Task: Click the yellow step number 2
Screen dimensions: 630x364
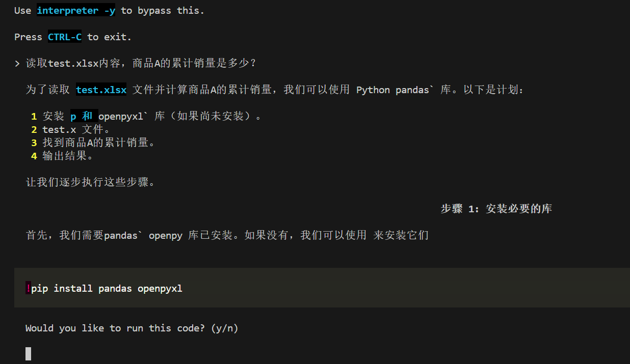Action: point(34,130)
